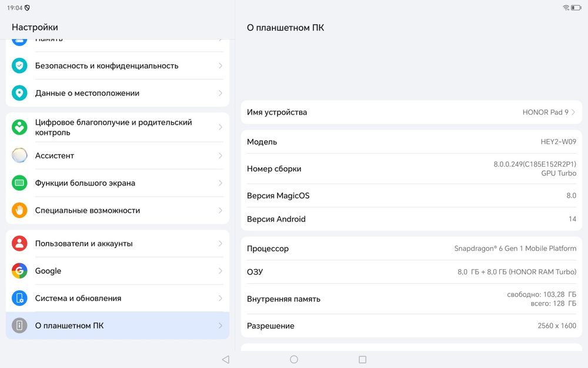The image size is (588, 368).
Task: Tap Версия Android label
Action: pyautogui.click(x=276, y=219)
